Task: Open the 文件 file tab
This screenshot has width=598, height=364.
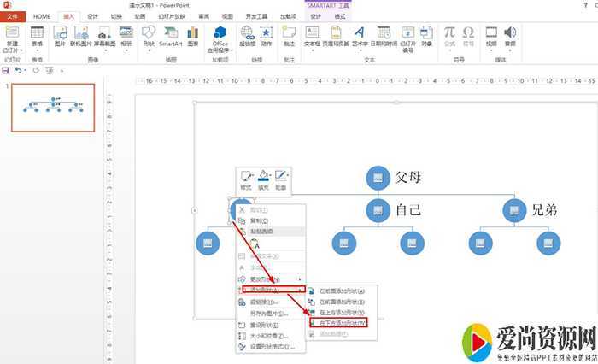Action: [12, 16]
